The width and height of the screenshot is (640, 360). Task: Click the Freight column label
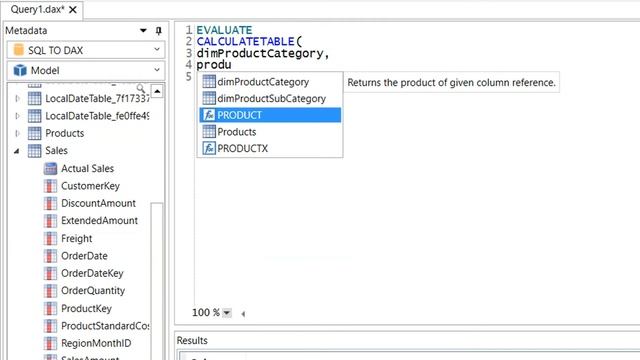coord(76,238)
